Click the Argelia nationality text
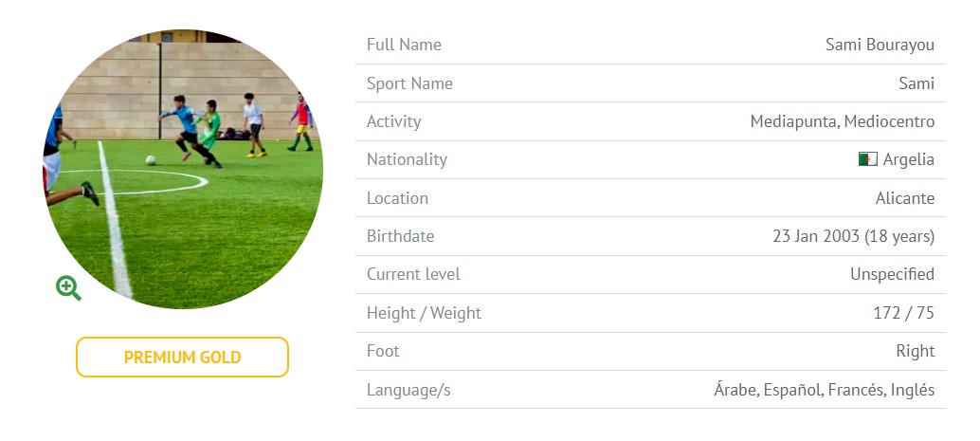 click(908, 159)
